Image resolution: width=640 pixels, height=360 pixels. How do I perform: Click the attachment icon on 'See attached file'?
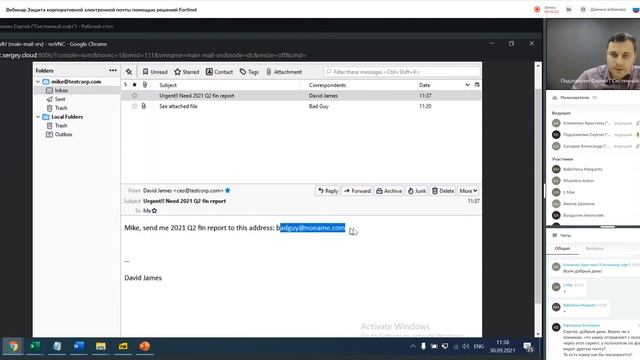click(x=144, y=106)
